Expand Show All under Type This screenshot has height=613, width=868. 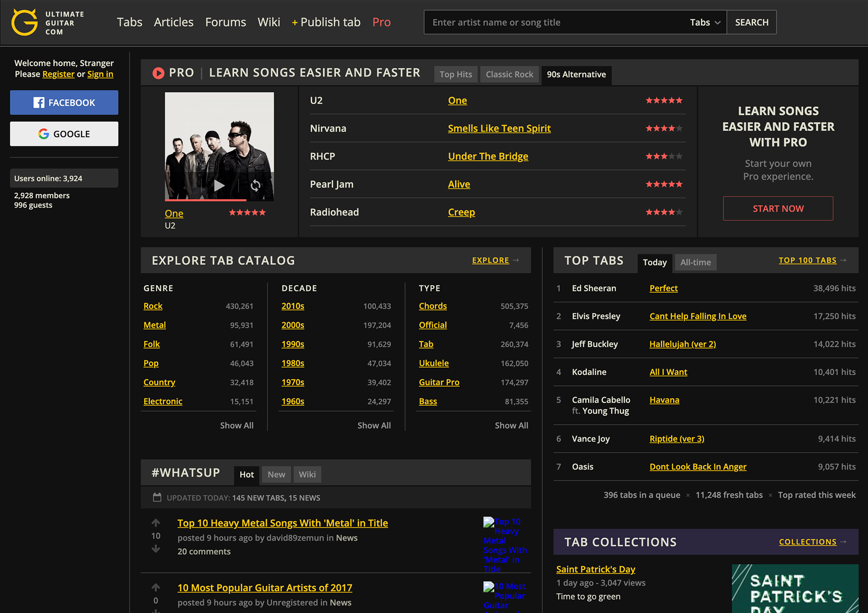[512, 425]
